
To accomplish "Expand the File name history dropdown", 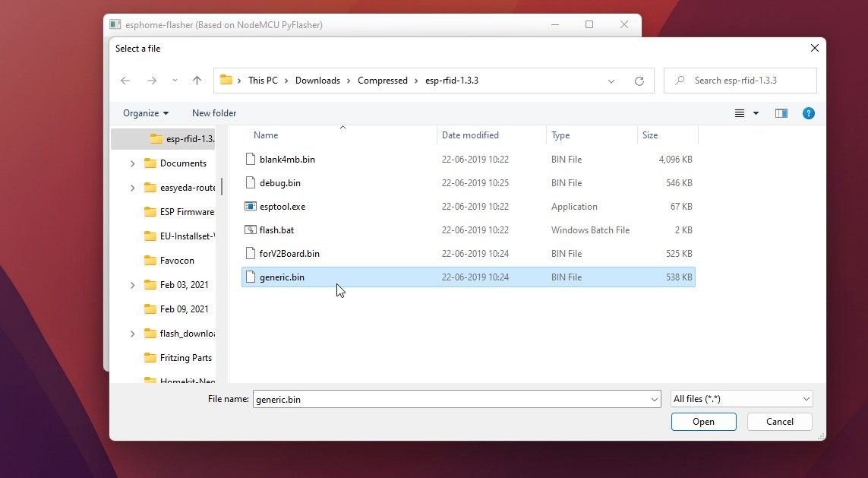I will point(655,399).
